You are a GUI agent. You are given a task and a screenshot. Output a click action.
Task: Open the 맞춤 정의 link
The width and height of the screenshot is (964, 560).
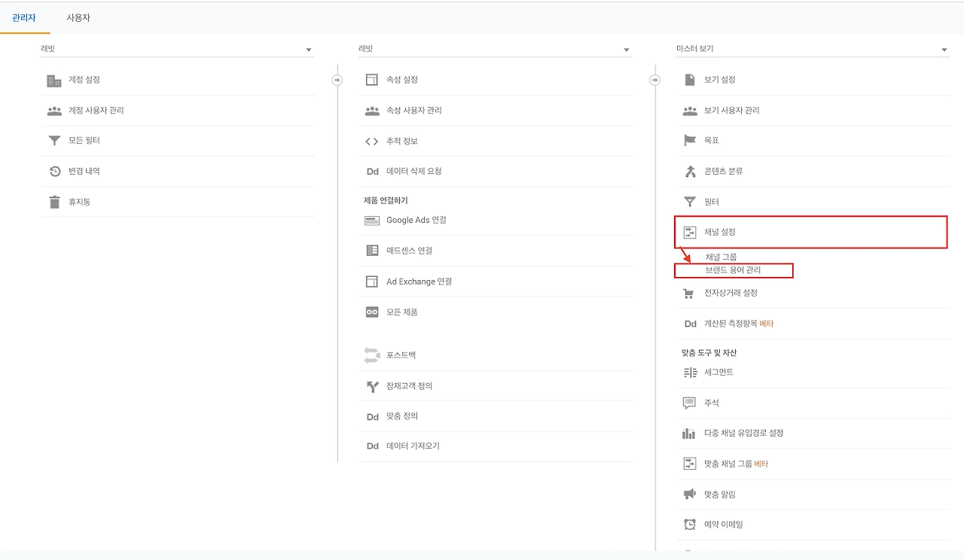pos(402,416)
